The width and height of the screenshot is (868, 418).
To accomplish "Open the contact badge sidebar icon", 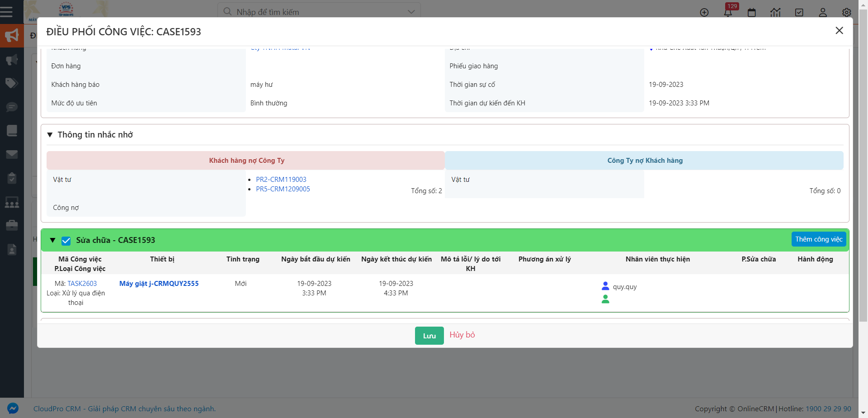I will tap(12, 249).
